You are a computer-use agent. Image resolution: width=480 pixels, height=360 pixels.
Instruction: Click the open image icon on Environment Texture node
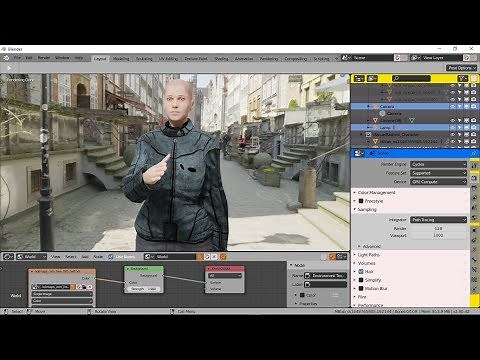pos(83,287)
